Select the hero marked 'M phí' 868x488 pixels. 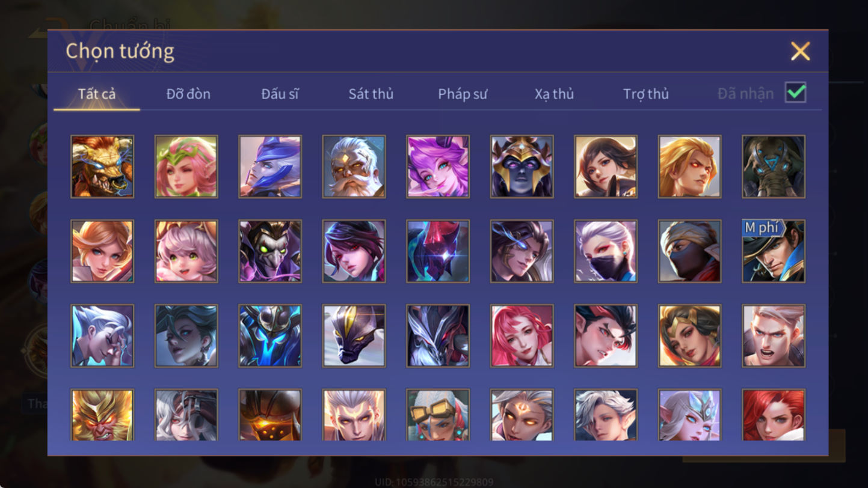tap(774, 251)
